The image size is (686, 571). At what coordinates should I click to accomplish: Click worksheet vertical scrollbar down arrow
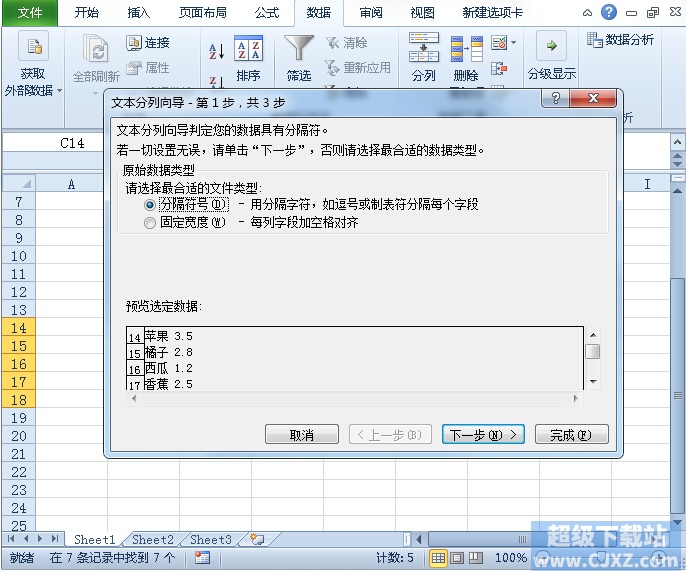tap(677, 522)
